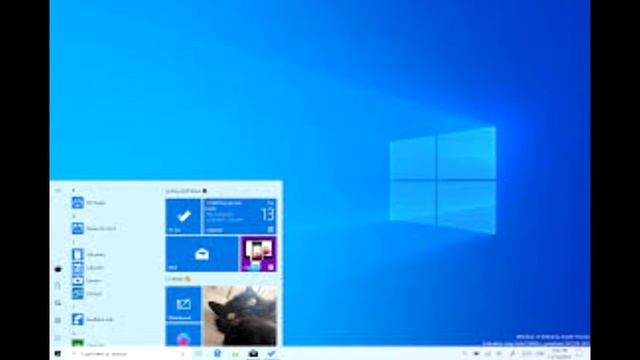Viewport: 640px width, 360px height.
Task: Open the Calendar live tile showing 13
Action: click(240, 216)
